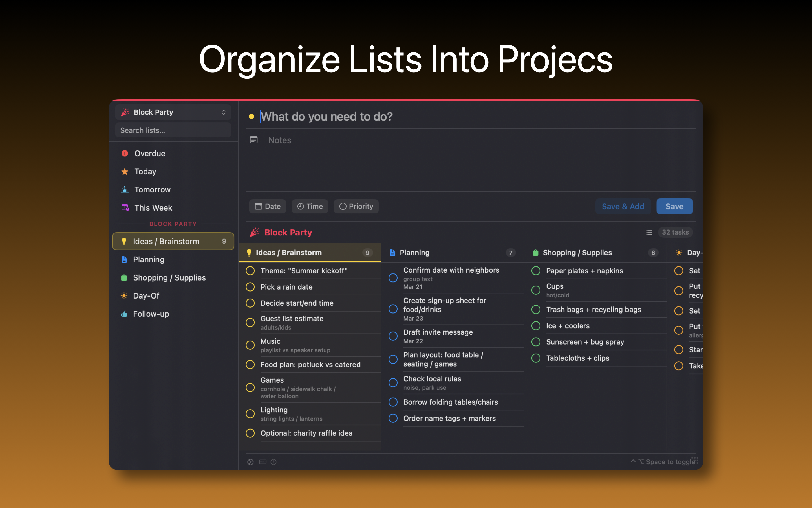Click the Save button

coord(674,206)
